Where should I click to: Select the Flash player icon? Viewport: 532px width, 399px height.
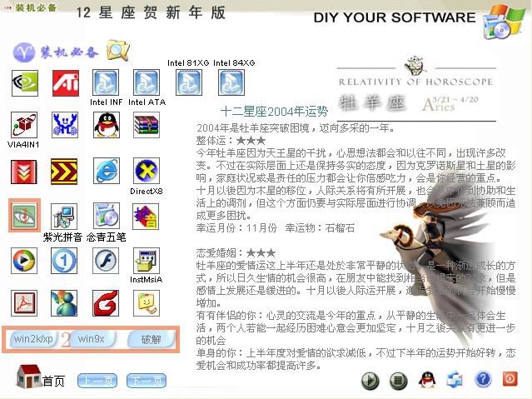[x=106, y=261]
